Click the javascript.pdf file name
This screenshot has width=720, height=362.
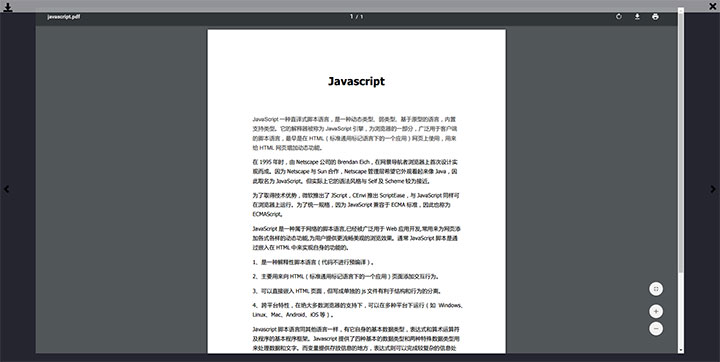[63, 17]
